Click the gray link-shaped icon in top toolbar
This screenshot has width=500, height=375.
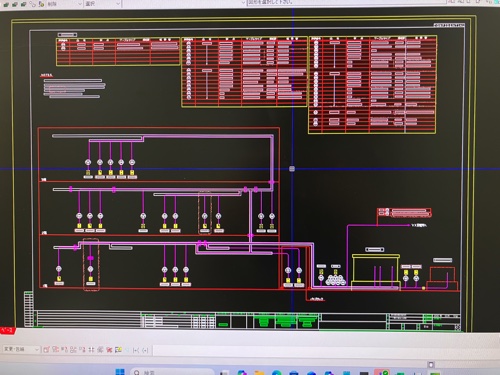pyautogui.click(x=32, y=4)
